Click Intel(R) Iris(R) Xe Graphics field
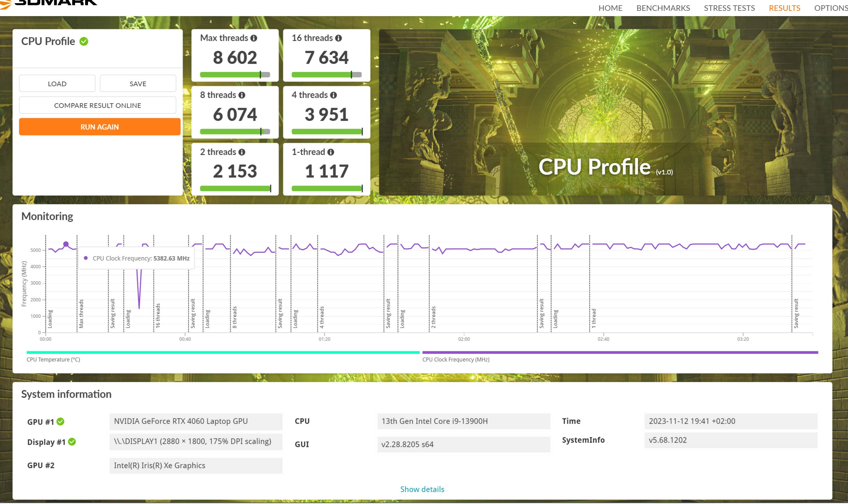The height and width of the screenshot is (504, 848). point(196,465)
